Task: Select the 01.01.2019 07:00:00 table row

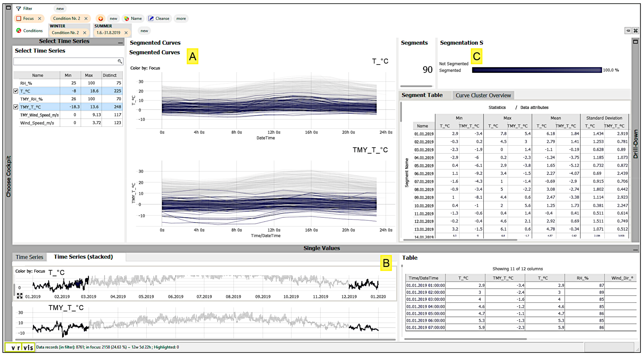Action: click(521, 327)
